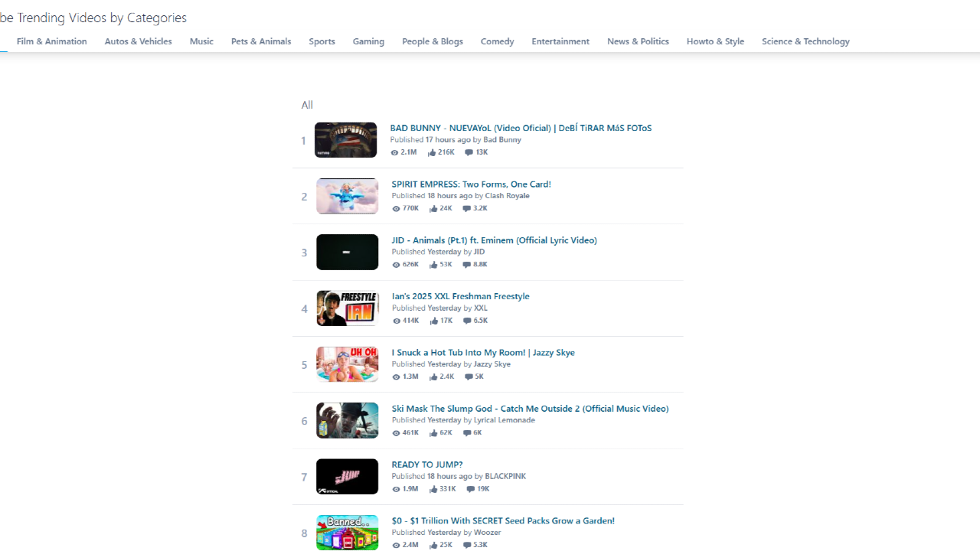
Task: Click the thumbs-up icon beside 53K
Action: [x=433, y=265]
